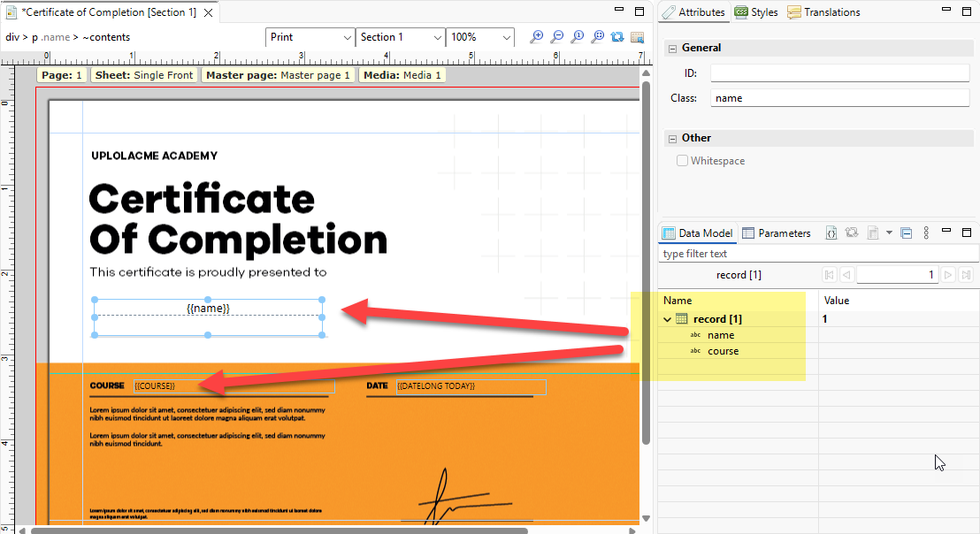Open the Data Model view menu (three dots)

[926, 233]
